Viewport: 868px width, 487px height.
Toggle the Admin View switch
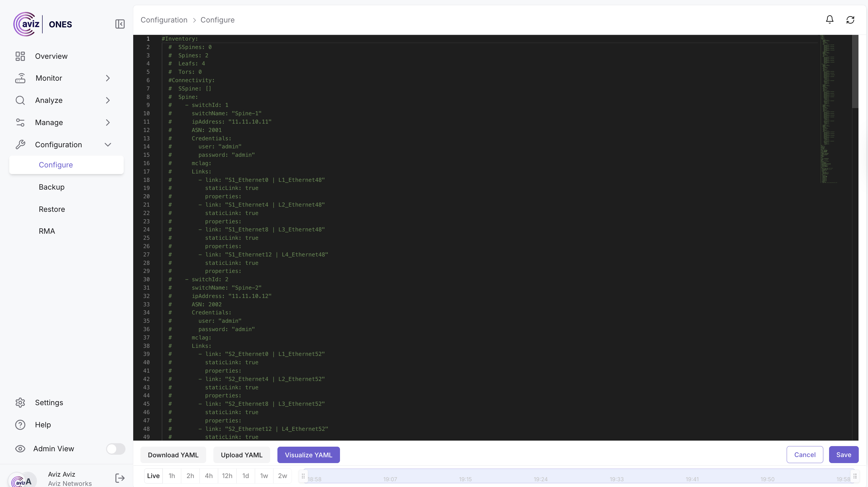click(x=115, y=449)
